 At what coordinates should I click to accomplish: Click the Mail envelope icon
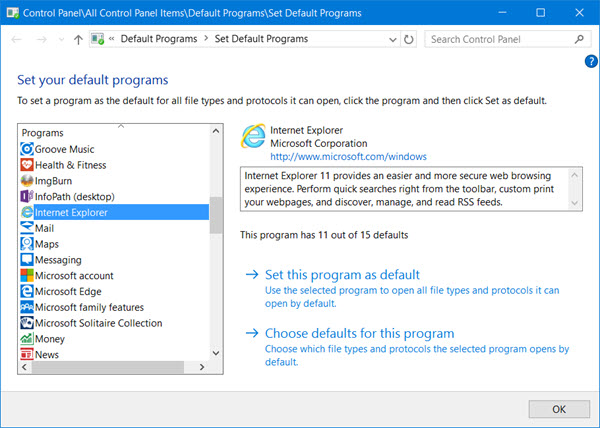(27, 228)
